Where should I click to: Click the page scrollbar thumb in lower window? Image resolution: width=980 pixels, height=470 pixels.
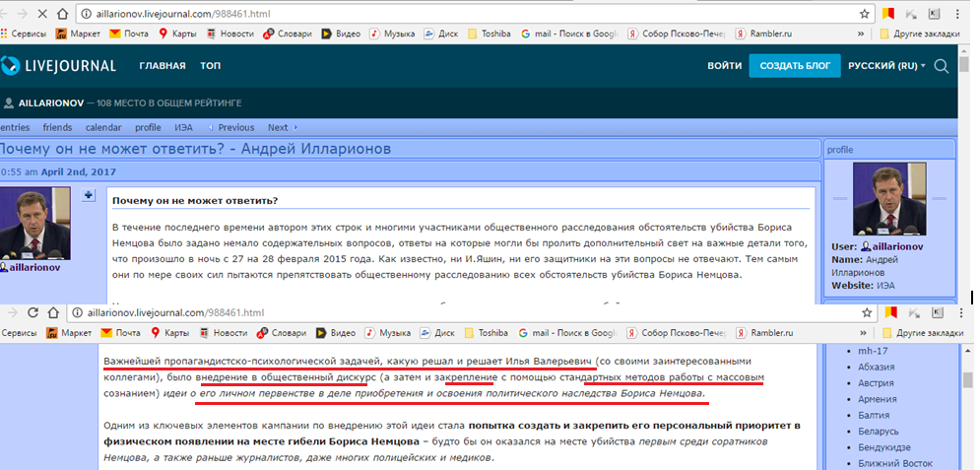tap(968, 380)
